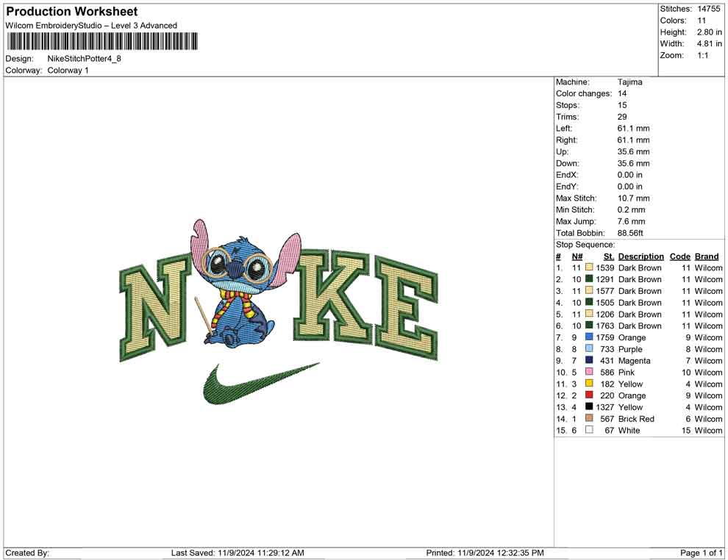Click the Page 1 of 1 label
728x560 pixels.
pos(701,553)
